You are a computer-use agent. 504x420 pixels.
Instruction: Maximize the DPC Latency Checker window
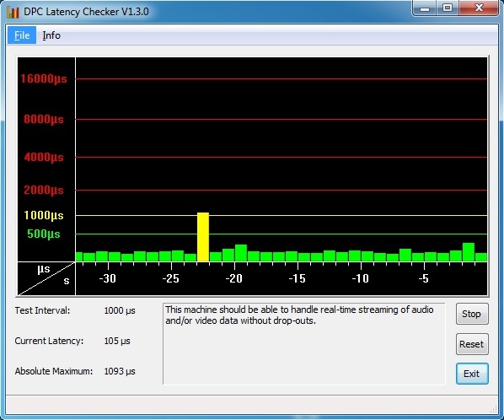coord(448,8)
